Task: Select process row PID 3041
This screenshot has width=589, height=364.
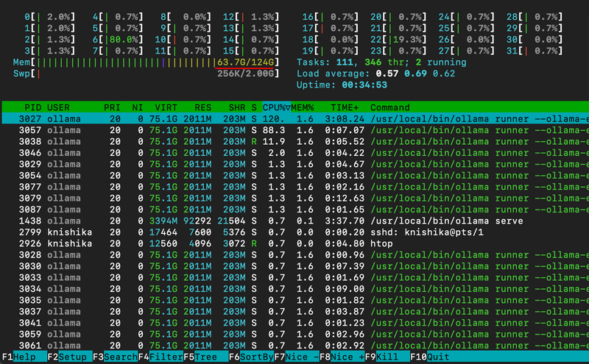Action: point(295,323)
